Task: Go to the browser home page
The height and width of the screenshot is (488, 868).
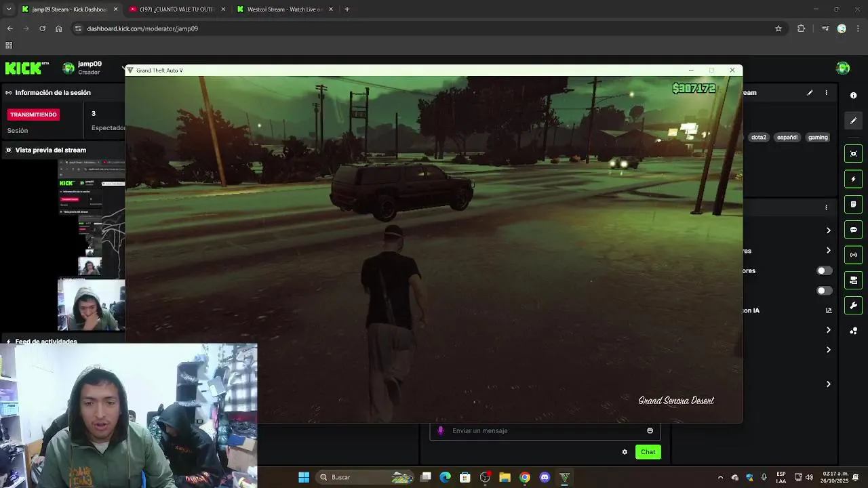Action: [58, 28]
